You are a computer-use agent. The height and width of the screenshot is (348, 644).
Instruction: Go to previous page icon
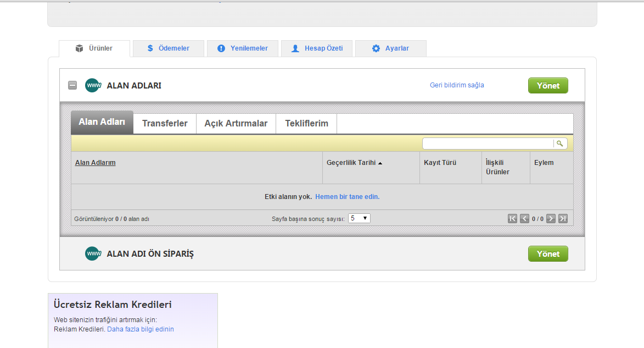click(524, 218)
